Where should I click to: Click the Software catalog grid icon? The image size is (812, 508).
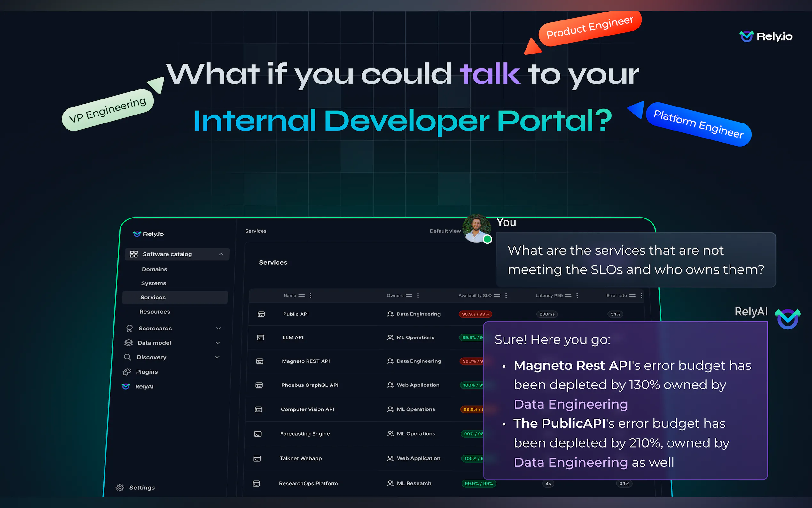134,254
